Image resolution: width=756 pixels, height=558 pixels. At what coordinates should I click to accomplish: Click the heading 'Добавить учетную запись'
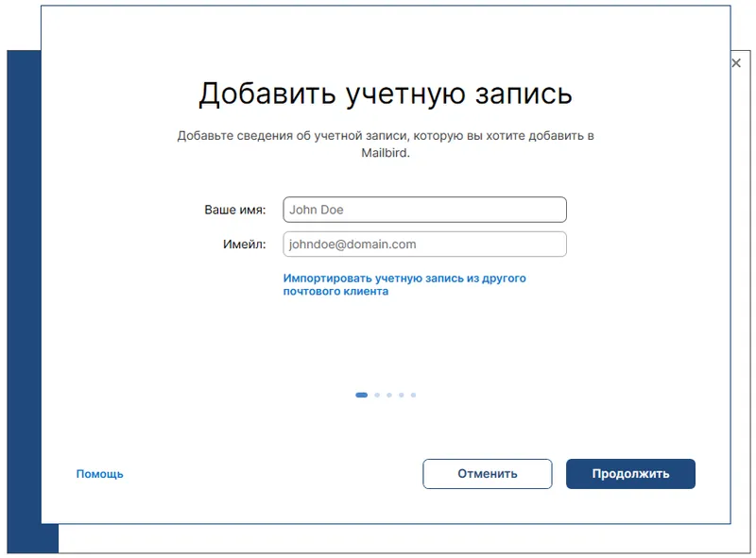click(386, 94)
